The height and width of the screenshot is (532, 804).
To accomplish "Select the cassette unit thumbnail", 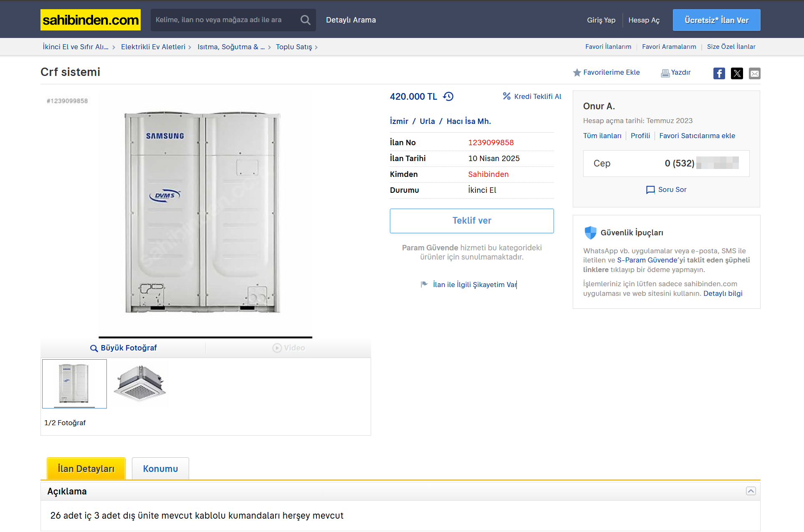I will [x=139, y=383].
